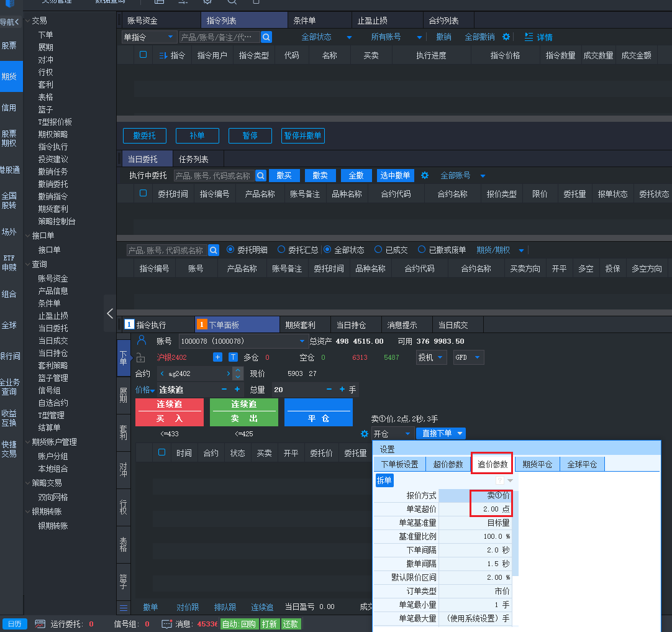Check select-all box in 当日委托 header

(x=143, y=193)
